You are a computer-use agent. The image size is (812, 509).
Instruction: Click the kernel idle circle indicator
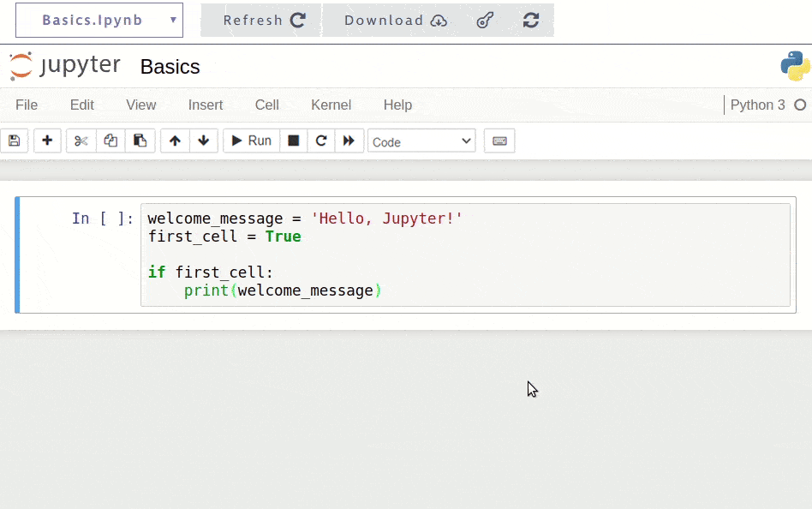click(x=800, y=105)
